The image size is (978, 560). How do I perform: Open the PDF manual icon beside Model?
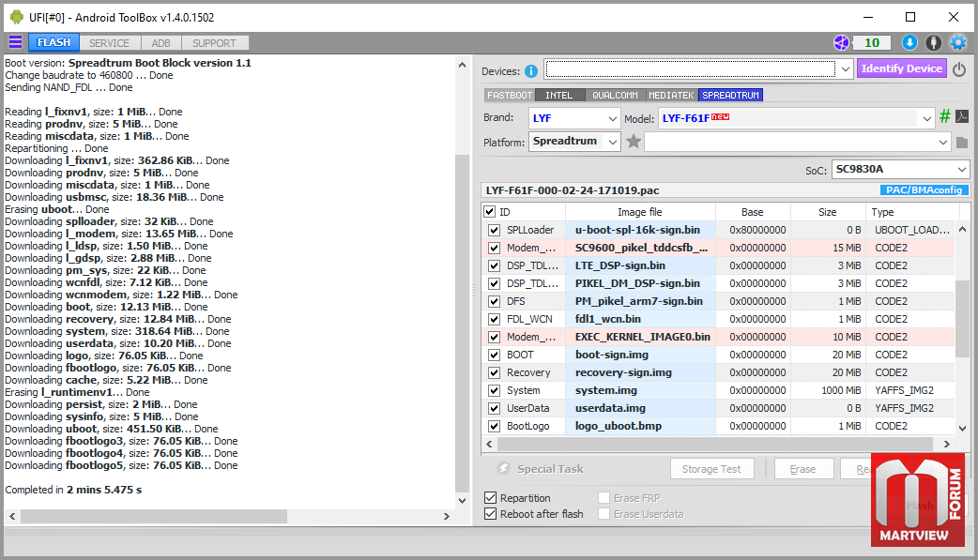coord(962,116)
